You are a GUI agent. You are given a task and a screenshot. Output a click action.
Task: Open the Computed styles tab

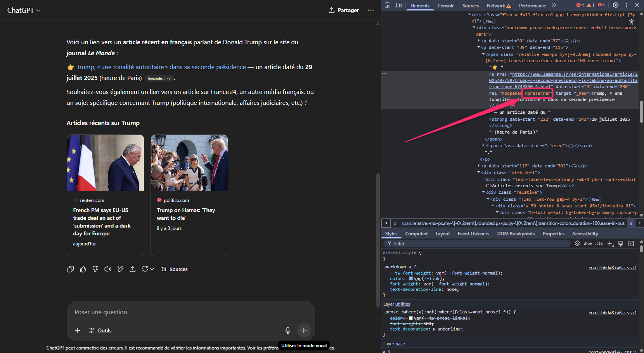point(416,234)
